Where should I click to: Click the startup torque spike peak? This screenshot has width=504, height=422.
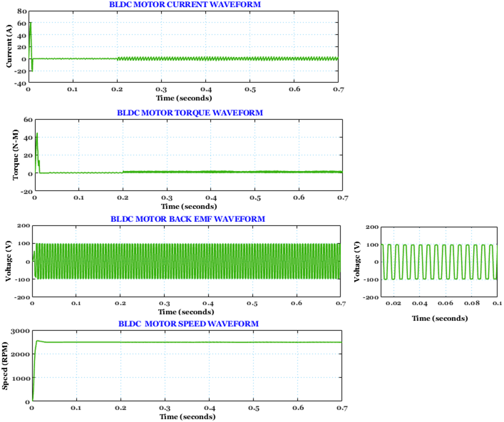[x=37, y=134]
